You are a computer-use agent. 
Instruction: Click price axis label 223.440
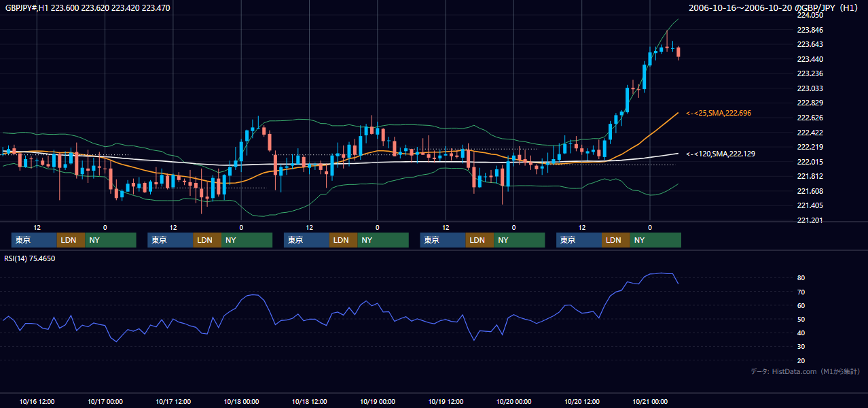coord(810,59)
